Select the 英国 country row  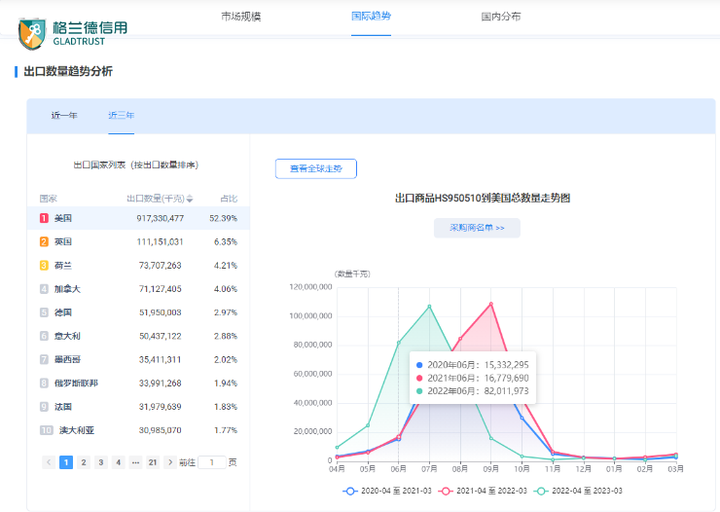pyautogui.click(x=138, y=242)
